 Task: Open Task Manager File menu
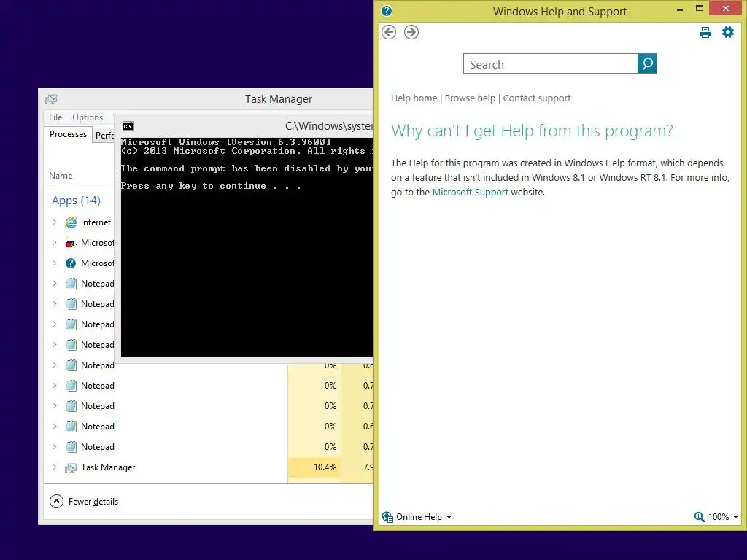pyautogui.click(x=55, y=117)
